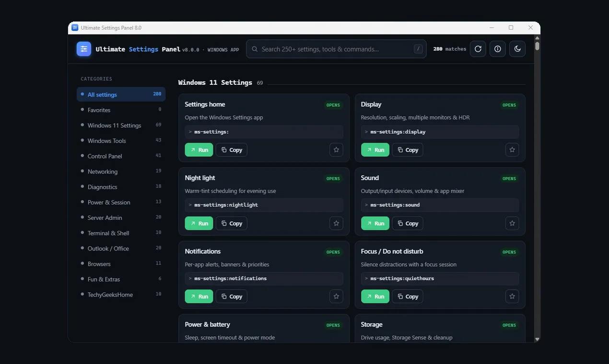
Task: Open the Terminal & Shell category
Action: click(121, 233)
